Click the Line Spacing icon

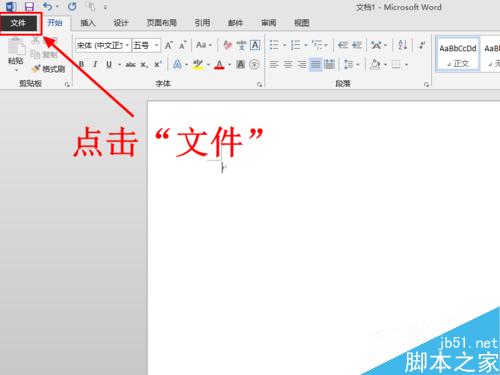click(x=348, y=64)
